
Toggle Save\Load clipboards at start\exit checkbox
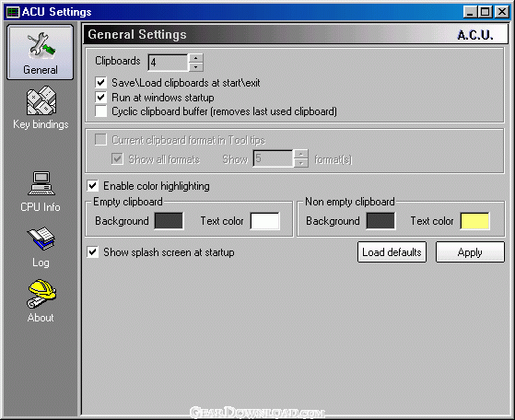coord(100,82)
